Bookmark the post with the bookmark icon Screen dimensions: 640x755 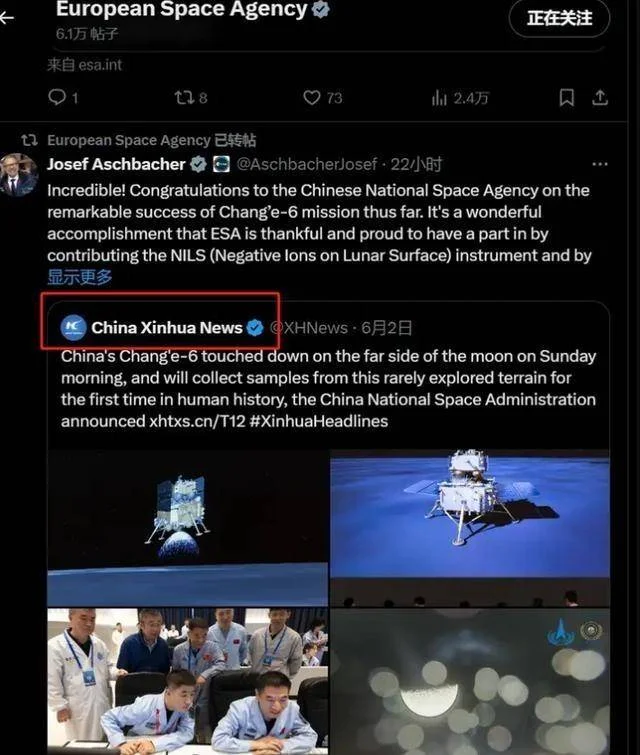pyautogui.click(x=566, y=98)
